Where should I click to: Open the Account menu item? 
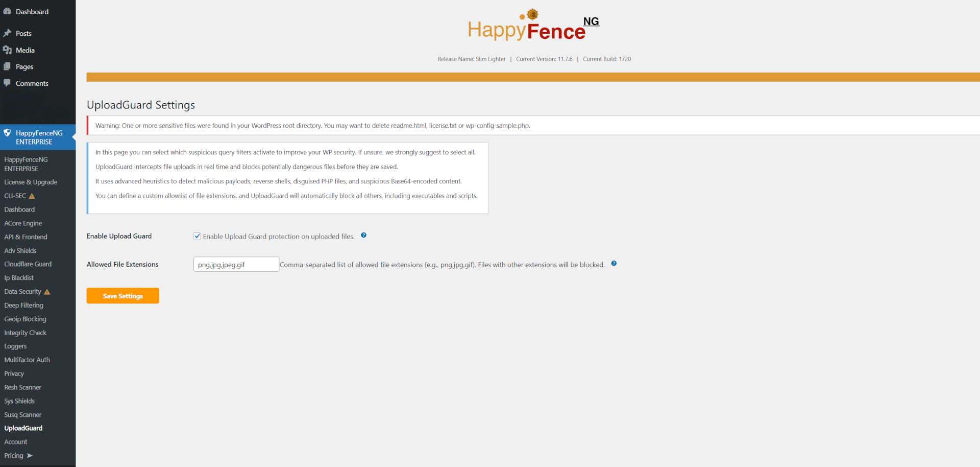pyautogui.click(x=15, y=442)
